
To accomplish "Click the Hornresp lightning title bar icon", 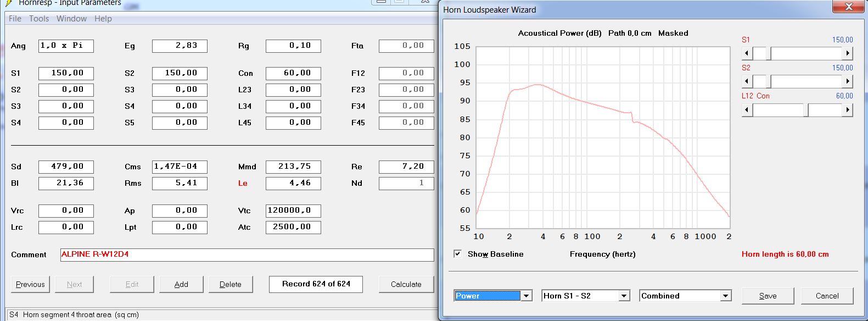I will click(x=8, y=3).
